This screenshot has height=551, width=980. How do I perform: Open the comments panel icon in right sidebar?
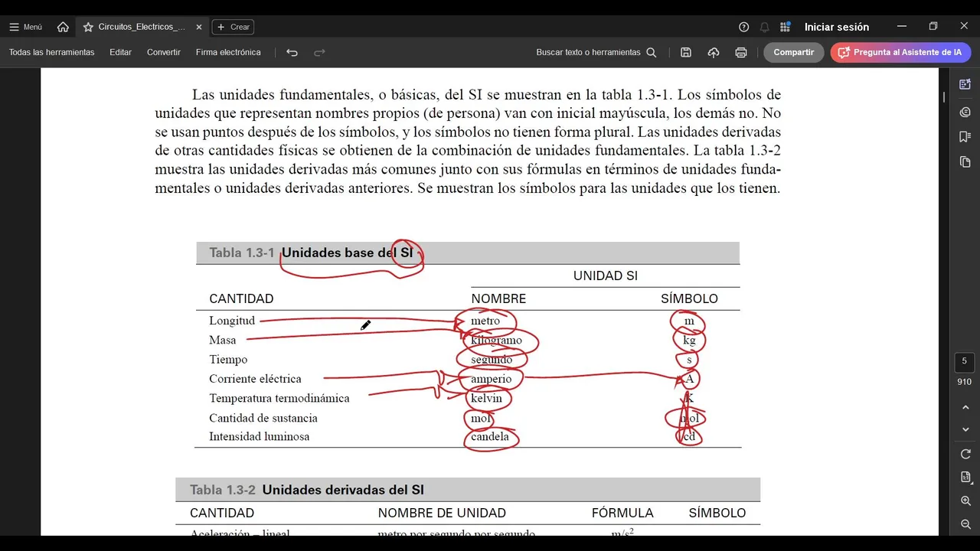click(965, 112)
